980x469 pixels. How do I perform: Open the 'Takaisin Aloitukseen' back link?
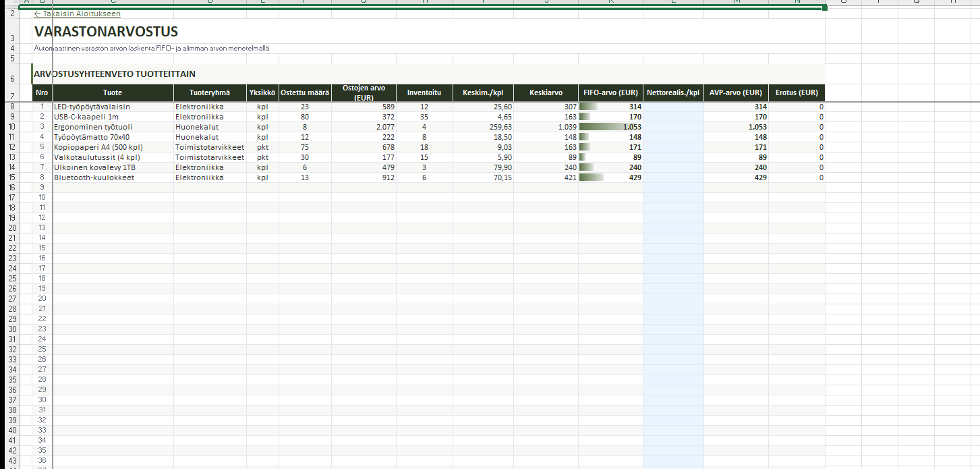78,13
